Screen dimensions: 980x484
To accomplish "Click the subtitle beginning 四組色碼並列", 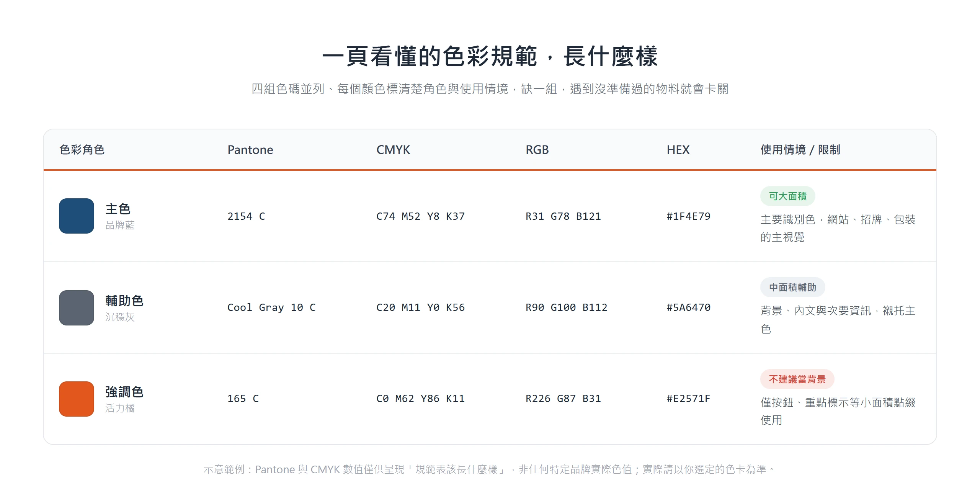I will click(x=490, y=89).
